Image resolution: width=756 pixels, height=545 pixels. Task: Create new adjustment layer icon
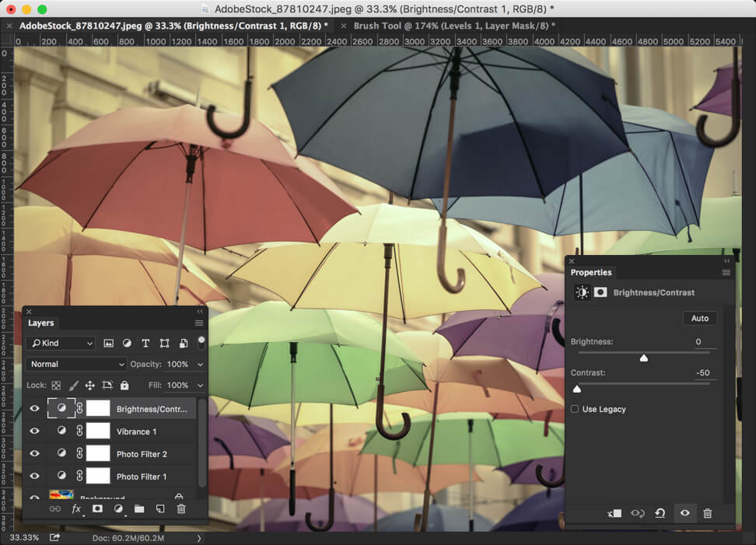pos(118,509)
